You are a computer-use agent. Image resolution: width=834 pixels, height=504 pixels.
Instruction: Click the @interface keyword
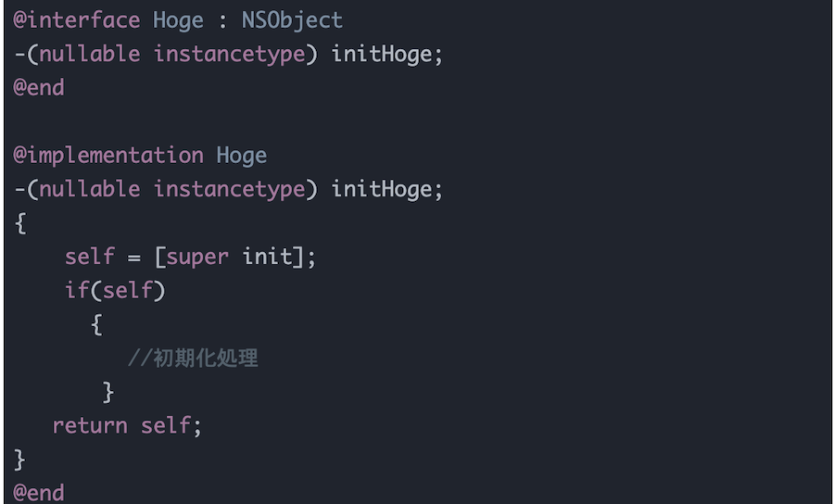[x=76, y=20]
